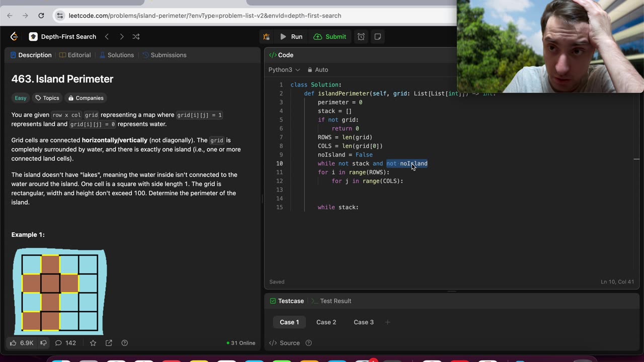Screen dimensions: 644x362
Task: Click the Easy difficulty tag
Action: pos(20,98)
